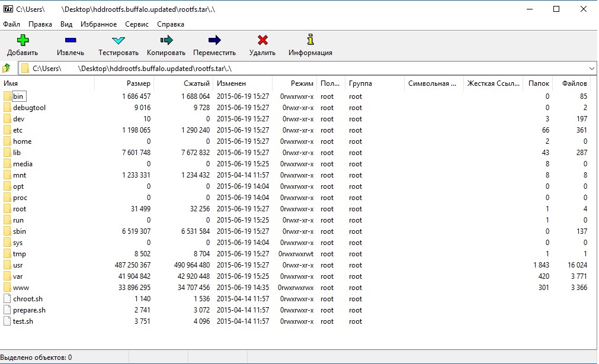Select the proc folder name
Viewport: 599px width, 364px height.
pos(20,198)
